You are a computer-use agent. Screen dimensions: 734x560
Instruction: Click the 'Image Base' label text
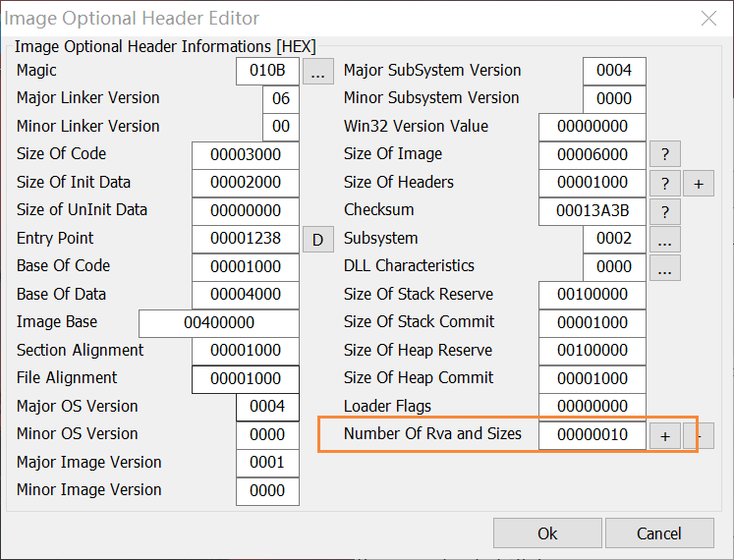click(57, 322)
